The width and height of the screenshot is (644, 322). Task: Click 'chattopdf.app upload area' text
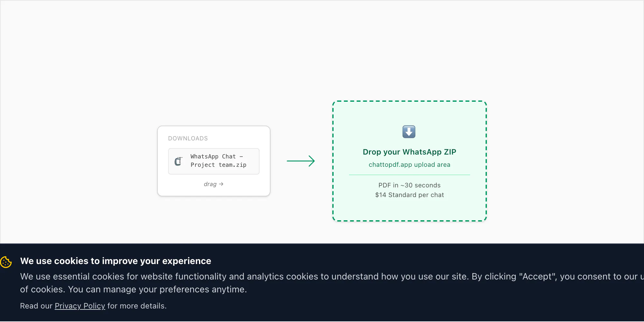(x=409, y=165)
